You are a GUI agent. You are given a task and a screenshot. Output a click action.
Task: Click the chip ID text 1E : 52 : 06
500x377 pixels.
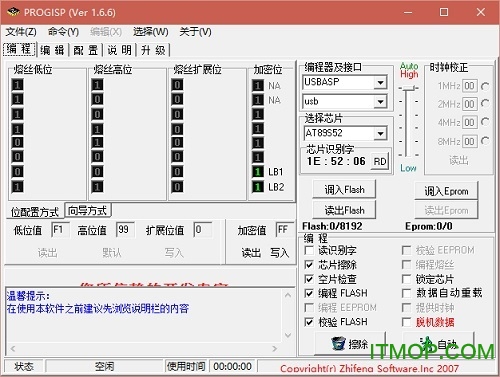(336, 161)
